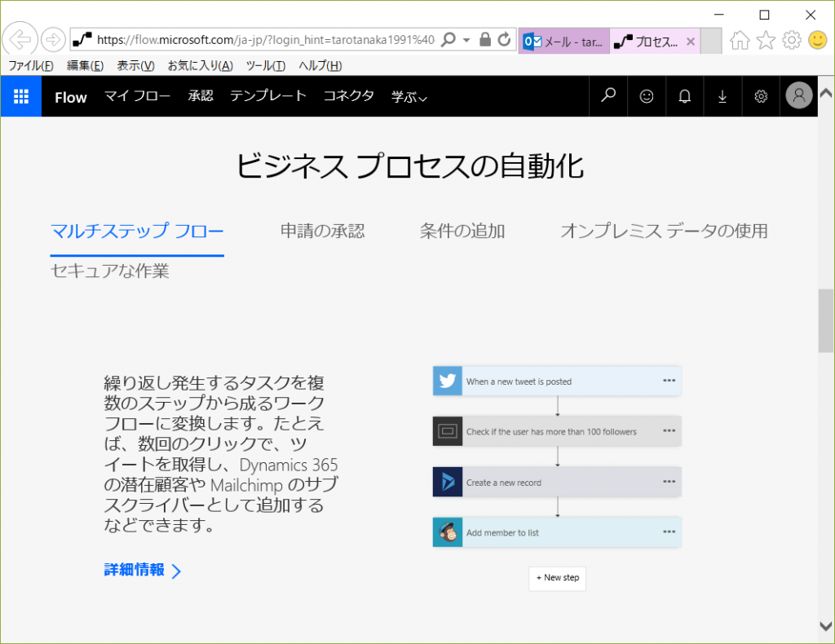Open the 承認 page
This screenshot has width=835, height=644.
pyautogui.click(x=201, y=96)
